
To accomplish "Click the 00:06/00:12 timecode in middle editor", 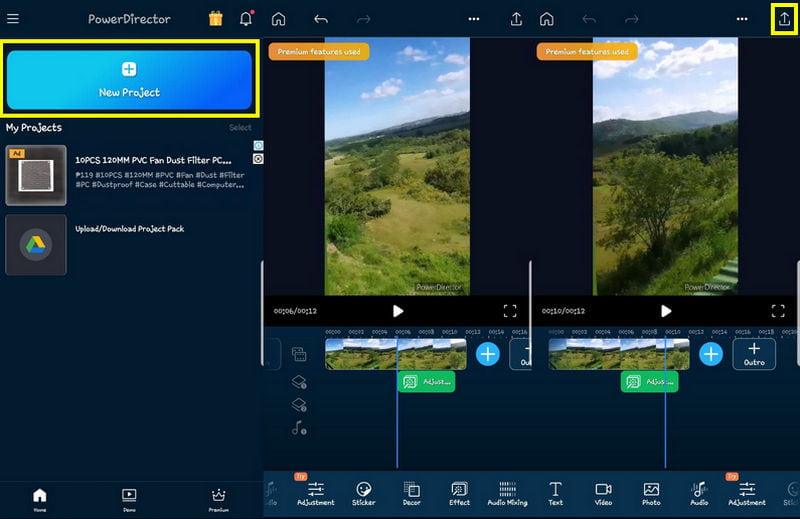I will coord(295,311).
